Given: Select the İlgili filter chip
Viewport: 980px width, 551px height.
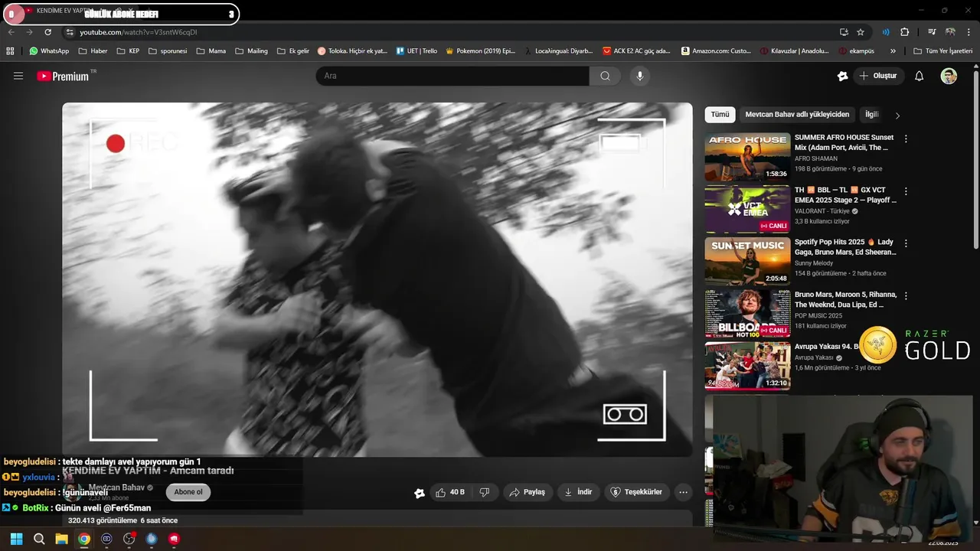Looking at the screenshot, I should point(871,115).
